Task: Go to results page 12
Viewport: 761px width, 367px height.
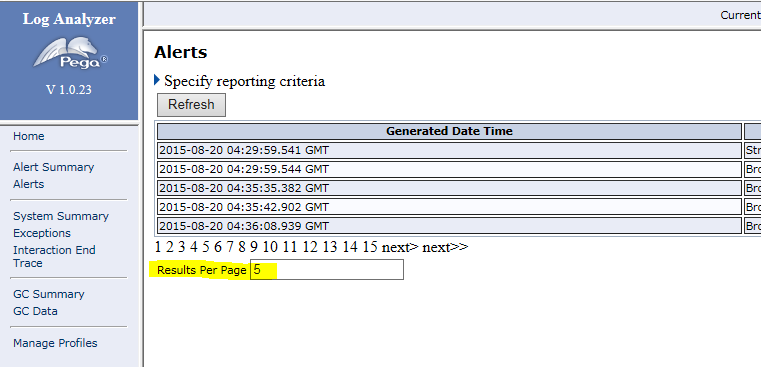Action: 310,247
